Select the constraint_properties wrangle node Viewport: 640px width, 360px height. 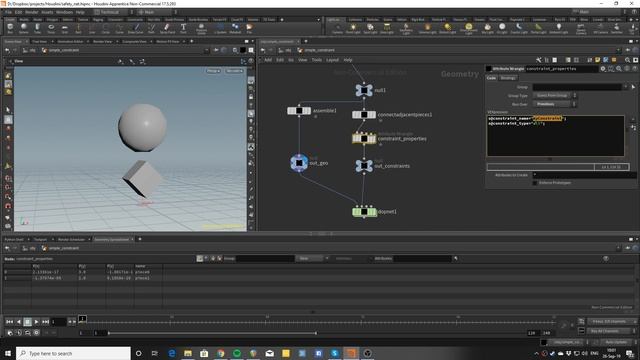[364, 139]
